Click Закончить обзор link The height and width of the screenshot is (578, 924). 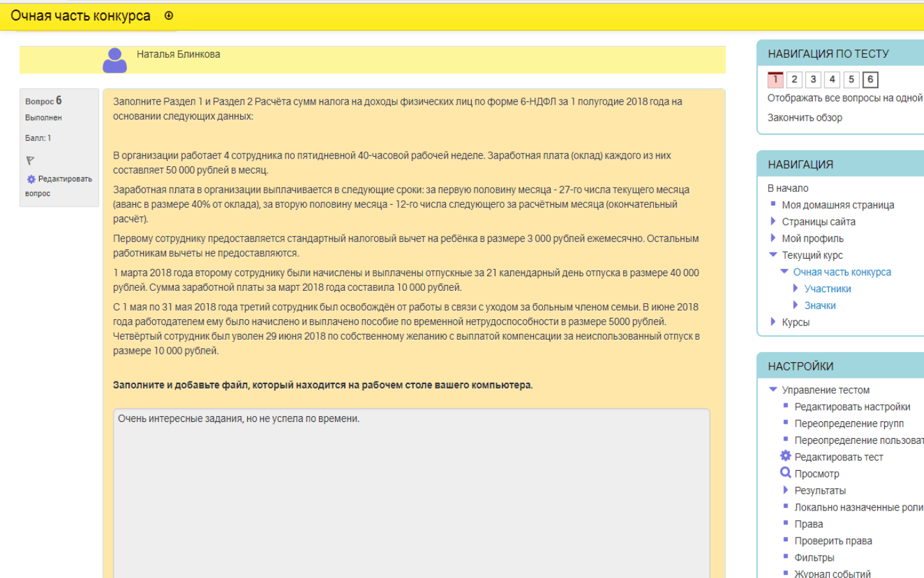805,118
